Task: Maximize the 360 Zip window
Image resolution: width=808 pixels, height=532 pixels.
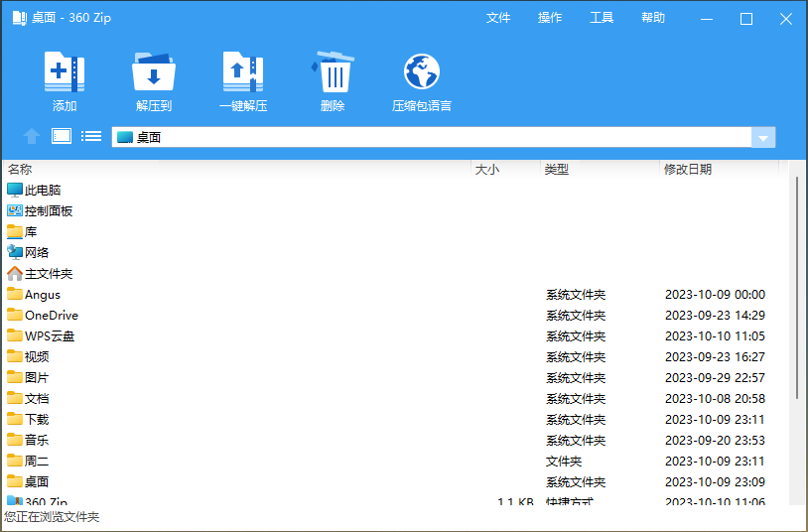Action: point(746,19)
